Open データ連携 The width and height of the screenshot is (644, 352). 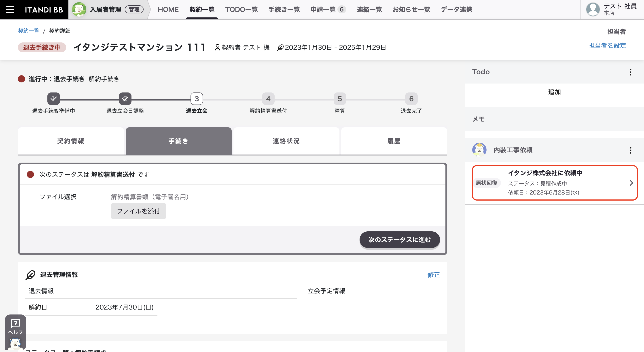(456, 9)
